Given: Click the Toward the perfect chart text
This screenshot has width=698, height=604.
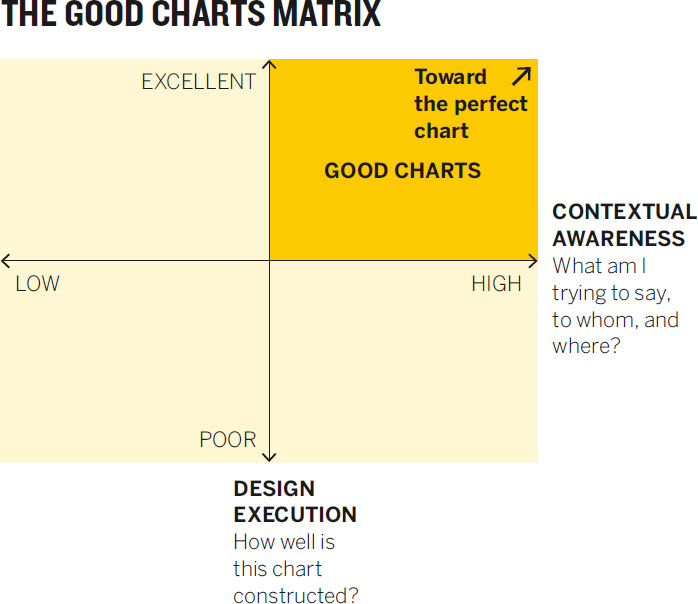Looking at the screenshot, I should click(471, 104).
